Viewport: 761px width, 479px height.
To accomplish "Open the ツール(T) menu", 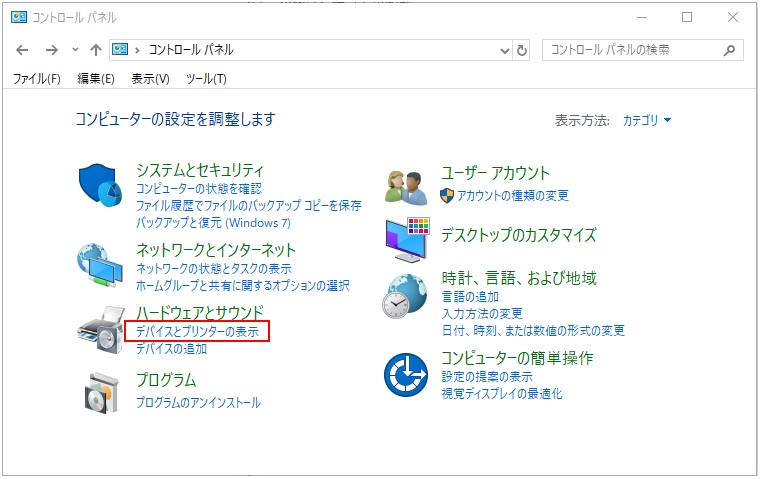I will click(206, 79).
